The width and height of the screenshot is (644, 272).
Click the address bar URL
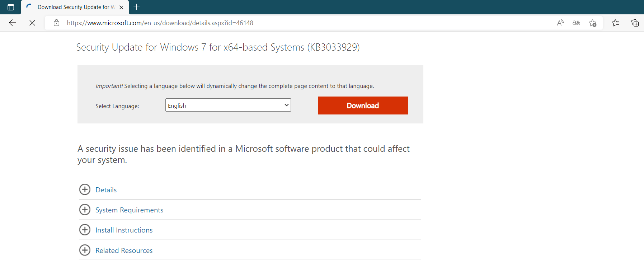click(160, 23)
